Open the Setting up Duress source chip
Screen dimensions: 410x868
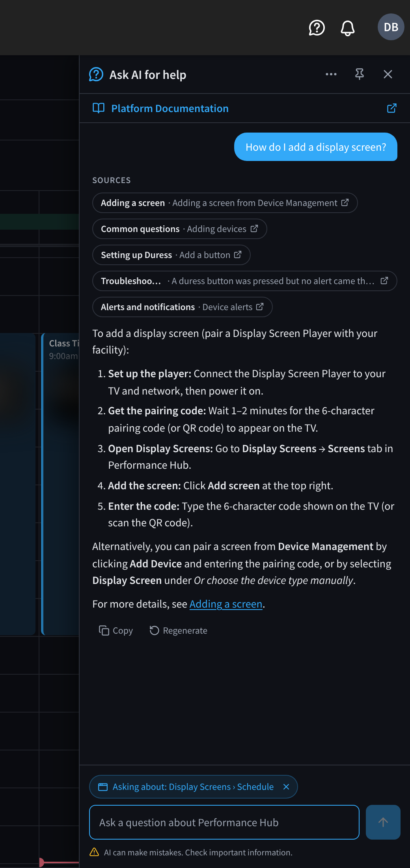click(x=171, y=255)
